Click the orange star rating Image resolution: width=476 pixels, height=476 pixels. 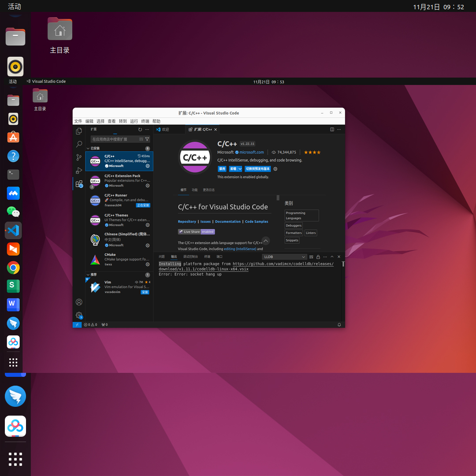pyautogui.click(x=312, y=152)
